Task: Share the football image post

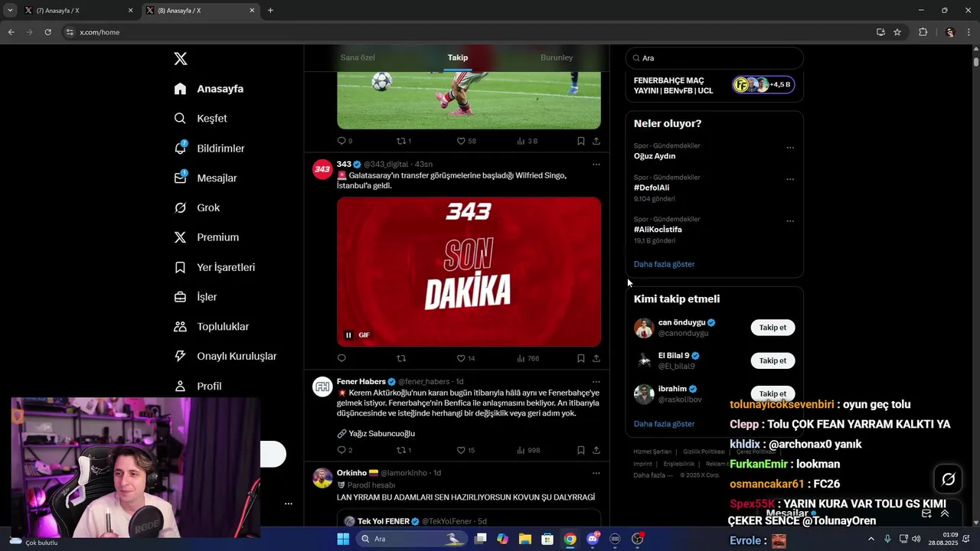Action: pyautogui.click(x=596, y=141)
